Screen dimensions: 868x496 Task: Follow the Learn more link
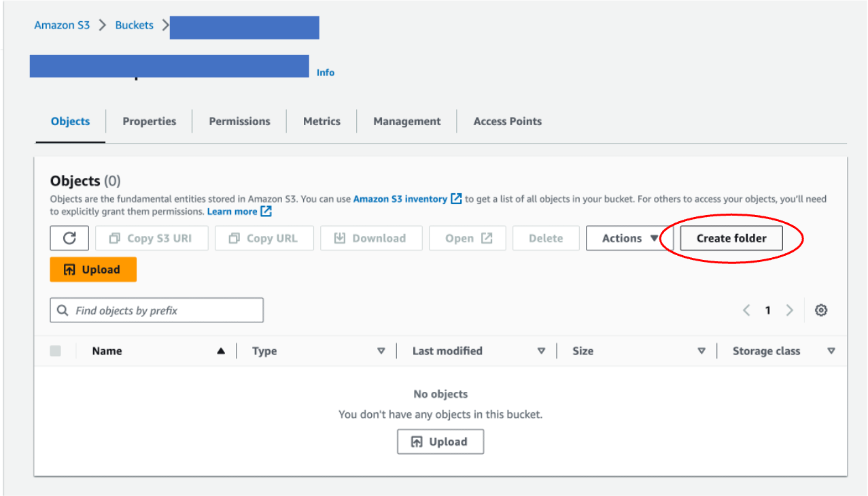click(x=232, y=212)
